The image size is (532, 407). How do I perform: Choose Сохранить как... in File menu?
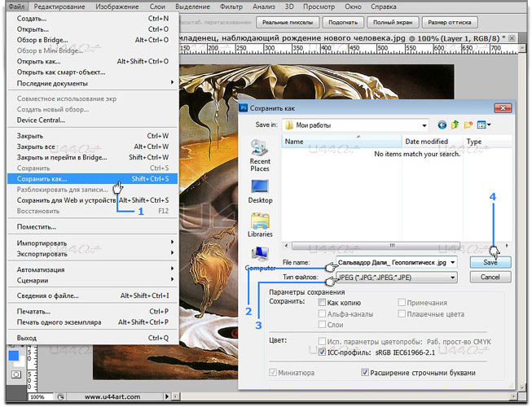tap(92, 178)
